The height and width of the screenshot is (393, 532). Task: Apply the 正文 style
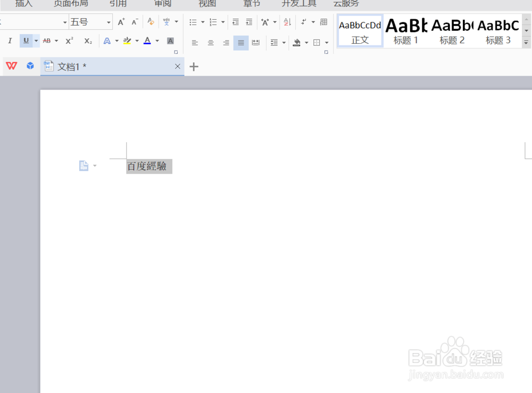pos(360,31)
